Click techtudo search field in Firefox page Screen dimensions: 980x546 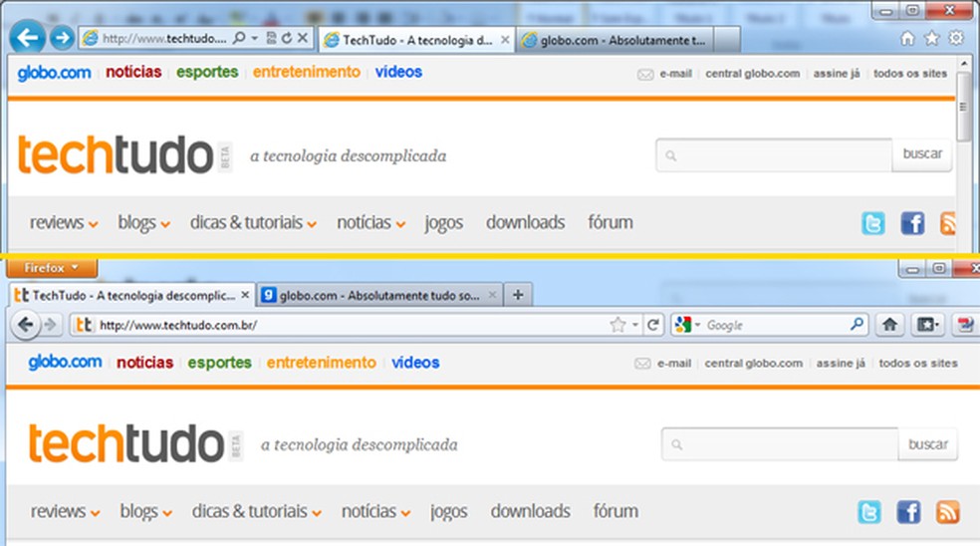point(780,444)
